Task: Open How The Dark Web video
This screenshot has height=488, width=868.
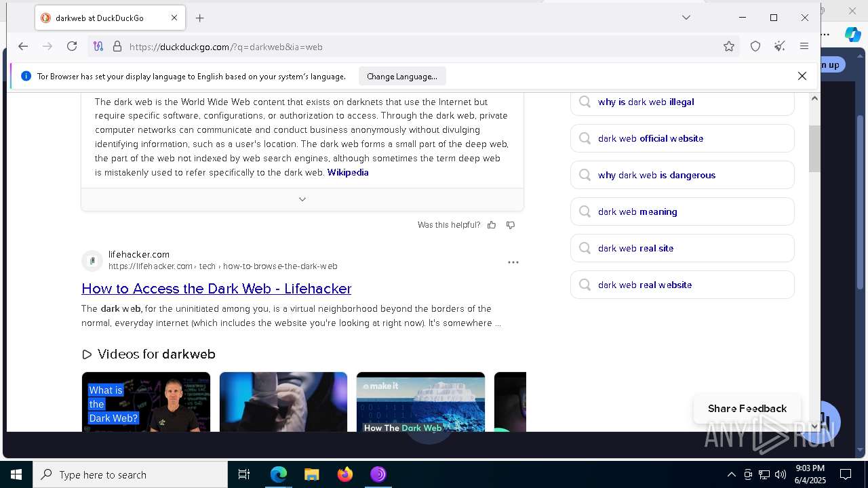Action: coord(420,402)
